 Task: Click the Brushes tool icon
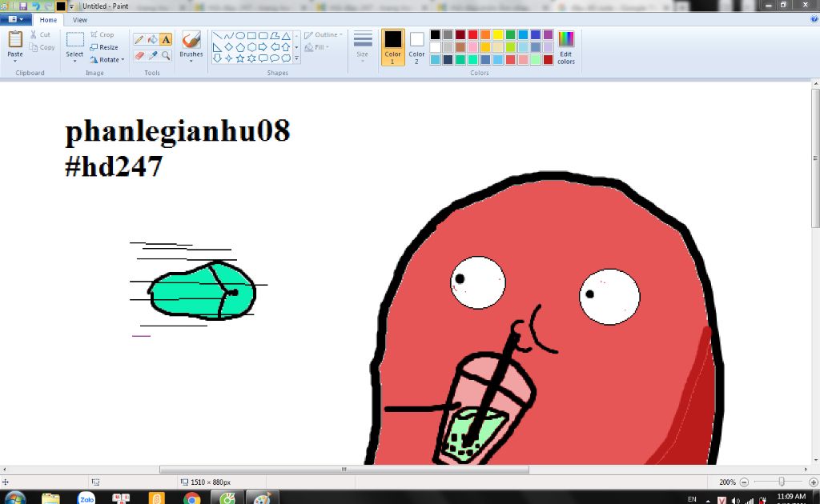click(x=191, y=40)
